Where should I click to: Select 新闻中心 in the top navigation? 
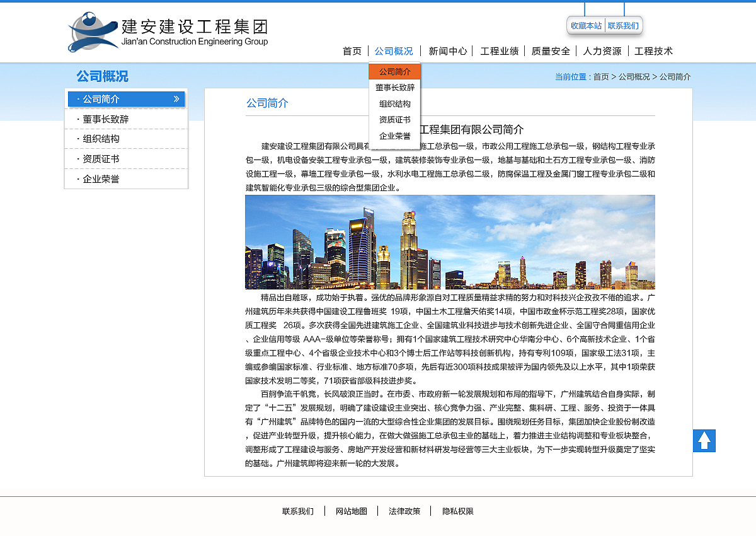pos(447,51)
